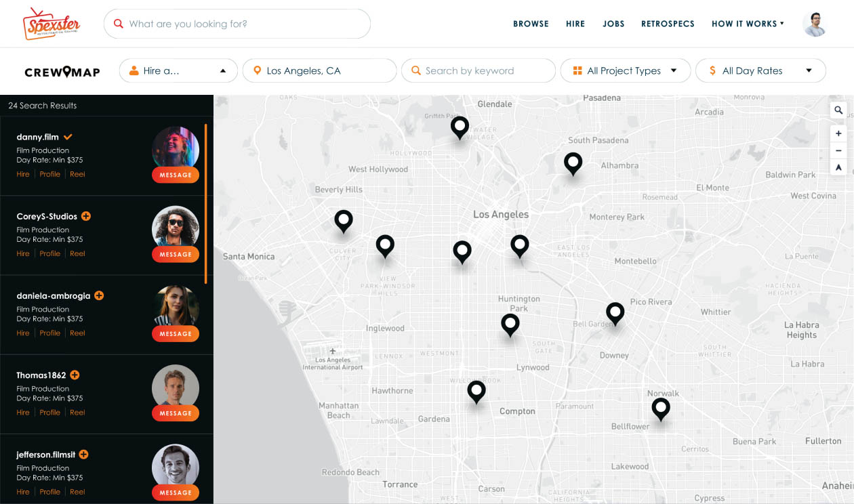Image resolution: width=854 pixels, height=504 pixels.
Task: Click the plus icon next to jefferson.filmsit
Action: pos(83,455)
